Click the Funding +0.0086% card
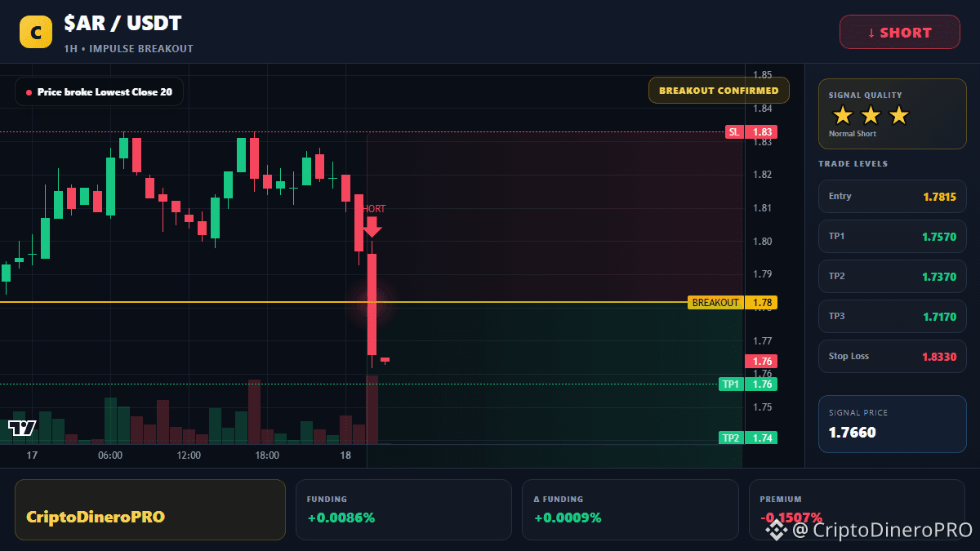 [x=403, y=509]
